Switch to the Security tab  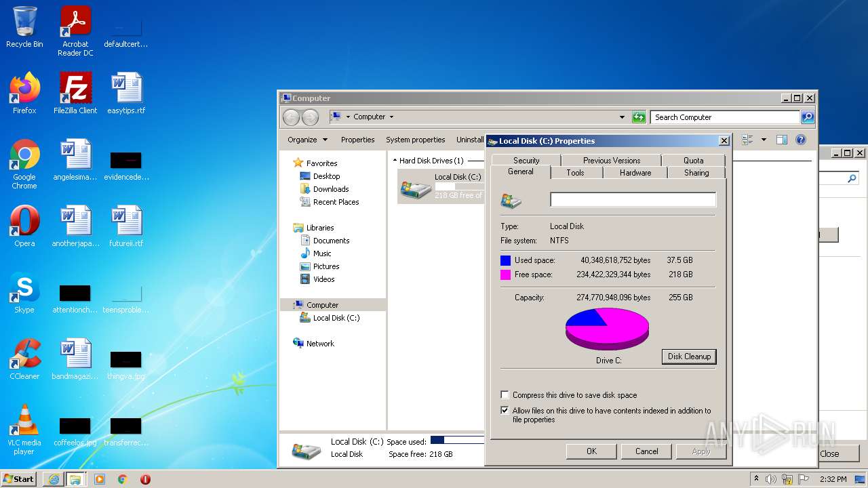526,161
